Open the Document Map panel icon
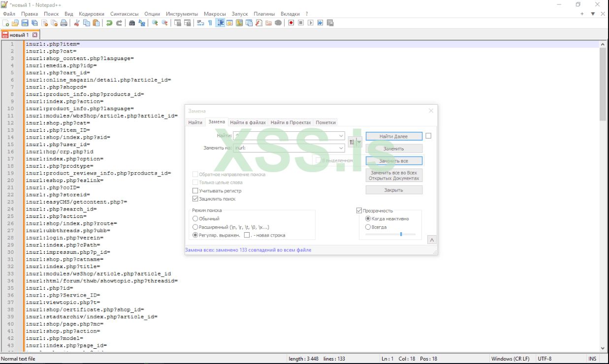Image resolution: width=609 pixels, height=364 pixels. tap(239, 23)
